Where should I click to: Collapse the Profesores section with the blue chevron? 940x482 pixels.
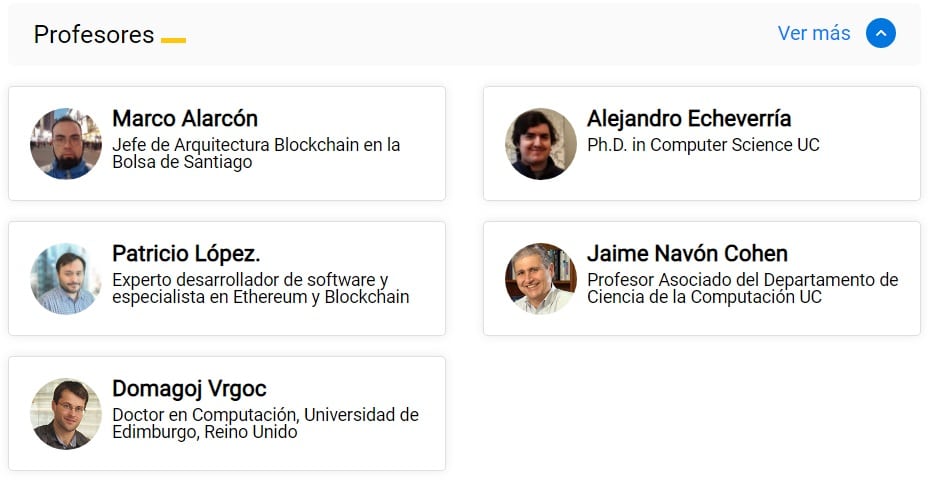(x=881, y=34)
